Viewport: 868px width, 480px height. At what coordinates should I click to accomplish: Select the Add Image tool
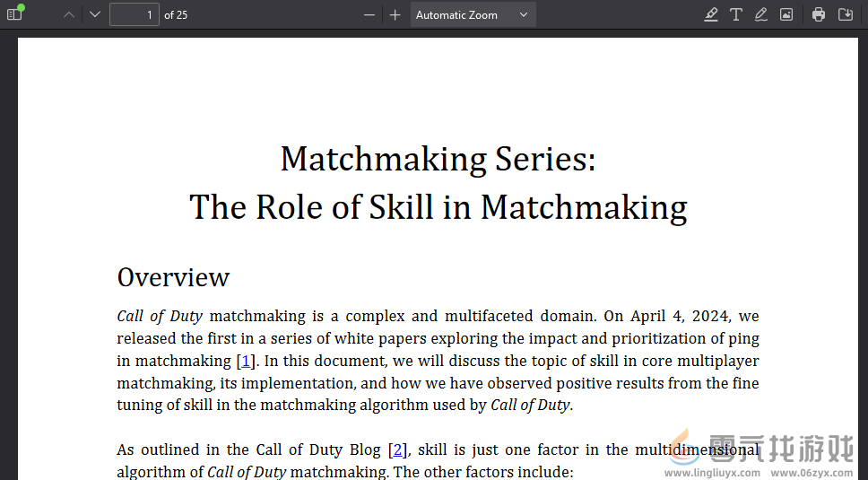786,14
